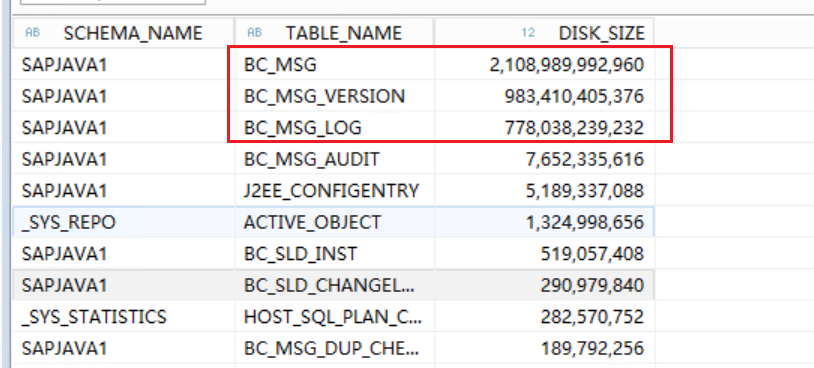This screenshot has height=368, width=814.
Task: Click 12 numeric type icon in DISK_SIZE header
Action: coord(528,33)
